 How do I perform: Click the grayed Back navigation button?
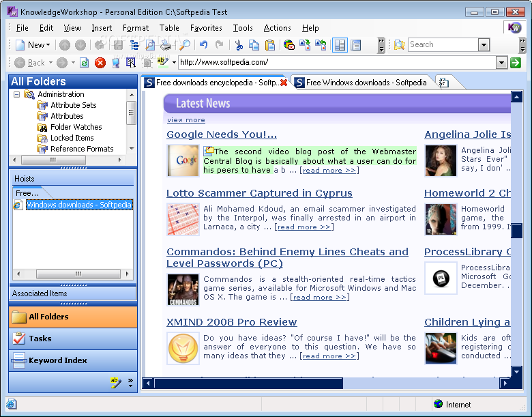tap(30, 63)
